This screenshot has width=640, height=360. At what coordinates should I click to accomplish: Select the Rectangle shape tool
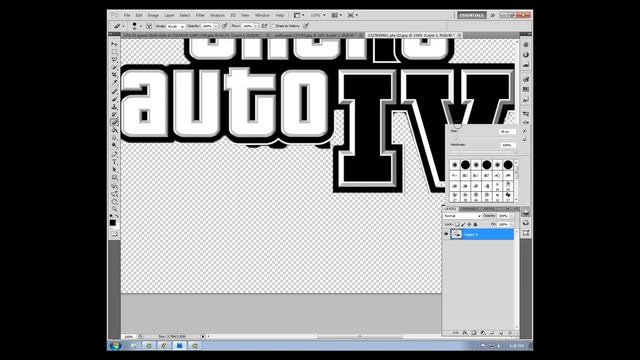[114, 178]
